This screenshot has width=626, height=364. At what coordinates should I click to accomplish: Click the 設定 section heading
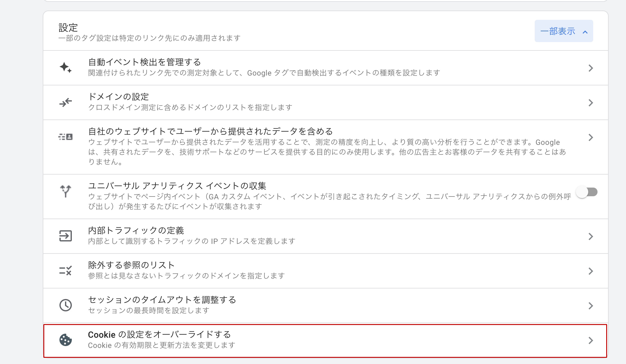point(68,28)
